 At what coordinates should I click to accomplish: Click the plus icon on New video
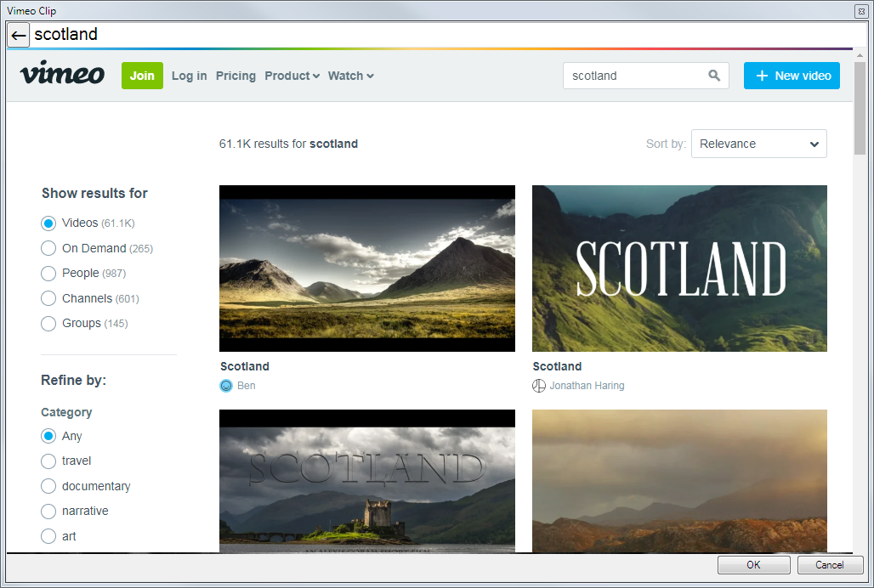[x=763, y=76]
